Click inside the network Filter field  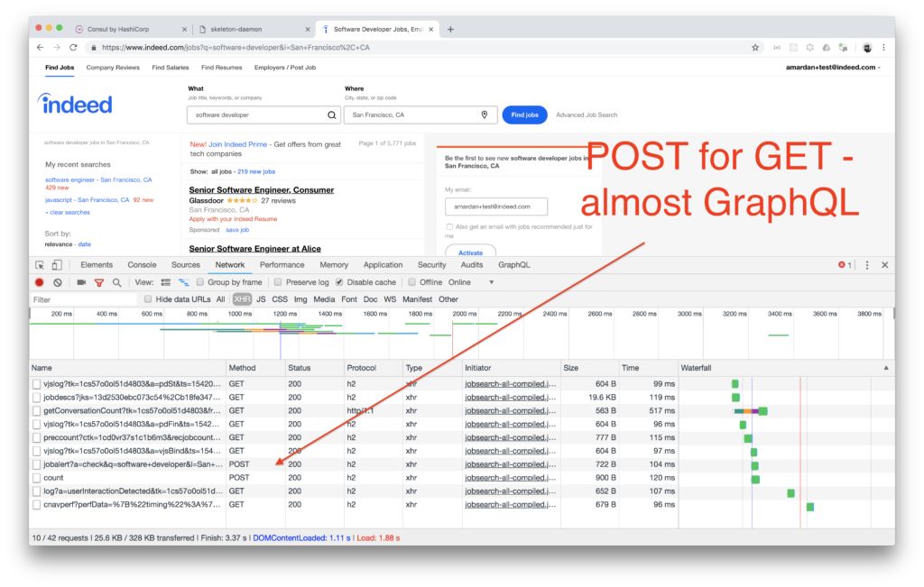(x=82, y=299)
